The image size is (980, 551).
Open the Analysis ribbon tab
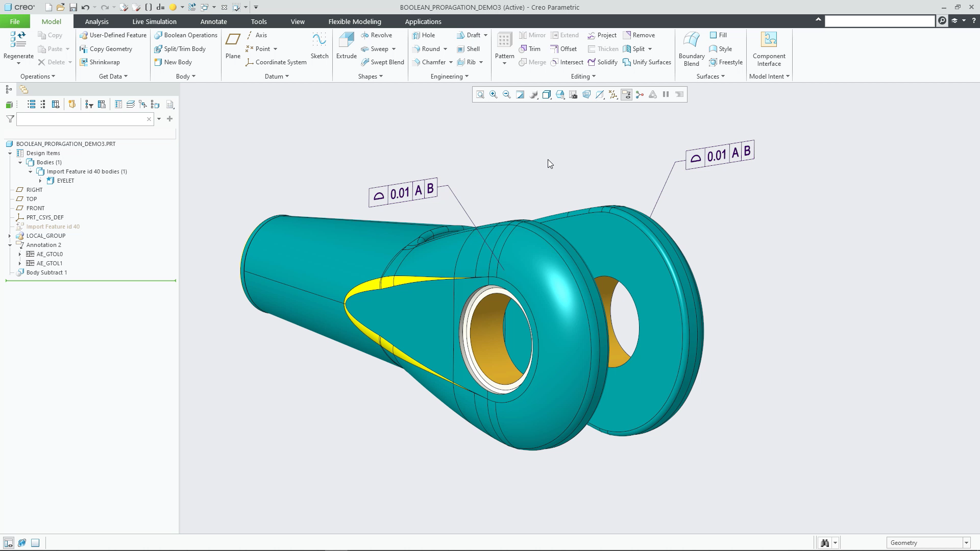coord(96,21)
